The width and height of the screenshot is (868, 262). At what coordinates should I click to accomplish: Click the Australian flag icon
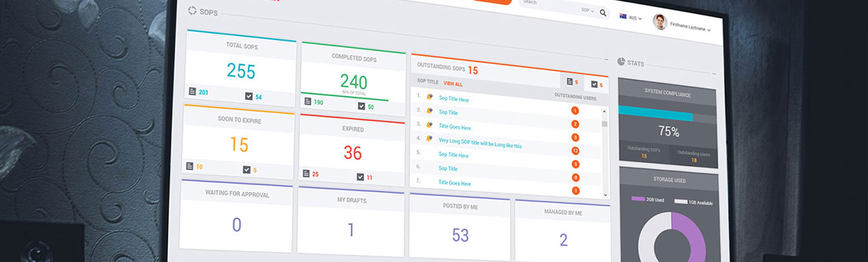(x=623, y=16)
